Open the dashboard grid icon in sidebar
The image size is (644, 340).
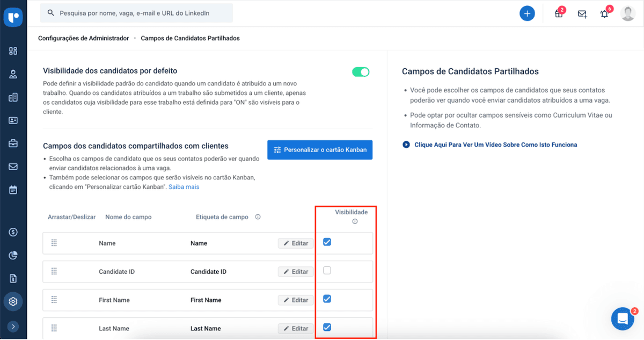click(x=13, y=50)
